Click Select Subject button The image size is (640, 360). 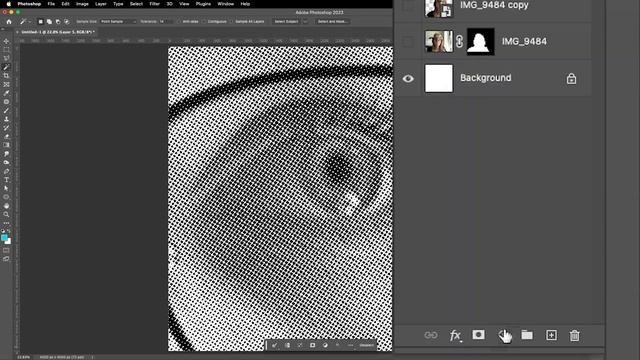pos(286,22)
